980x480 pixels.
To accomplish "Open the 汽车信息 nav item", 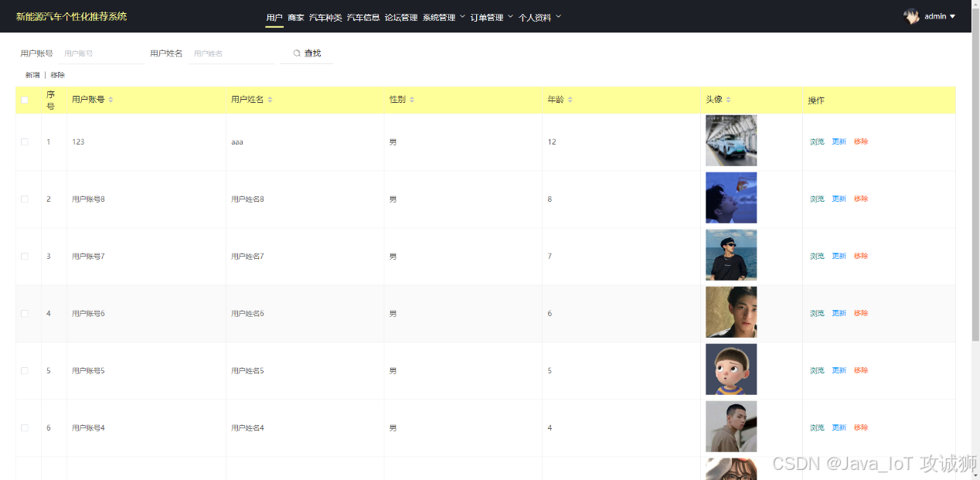I will (363, 17).
